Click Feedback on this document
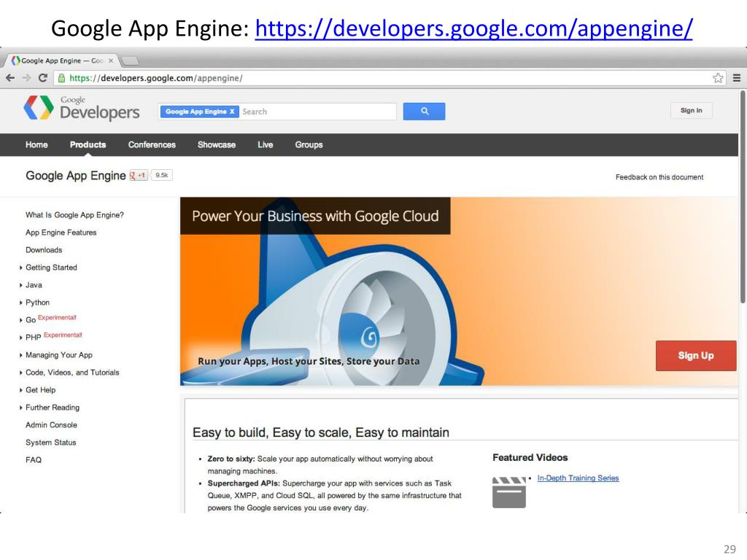 [659, 177]
